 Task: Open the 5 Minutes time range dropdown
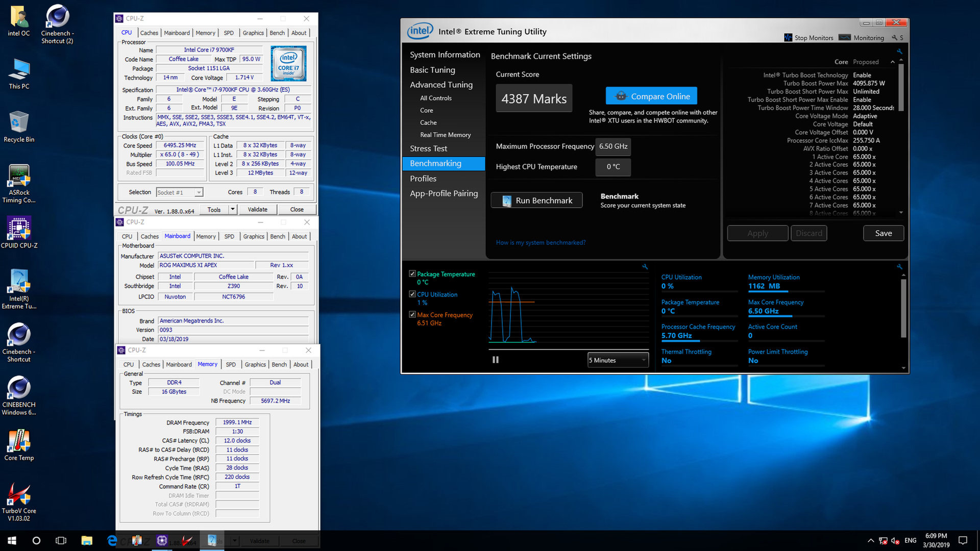point(618,360)
